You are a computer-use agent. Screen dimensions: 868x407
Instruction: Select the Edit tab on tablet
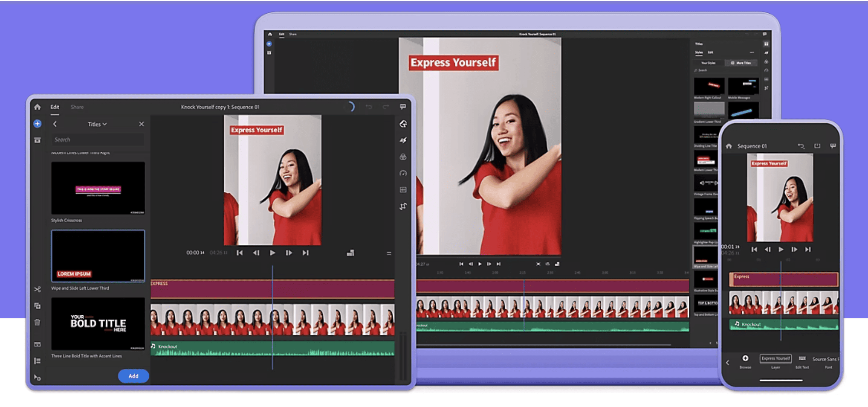55,107
